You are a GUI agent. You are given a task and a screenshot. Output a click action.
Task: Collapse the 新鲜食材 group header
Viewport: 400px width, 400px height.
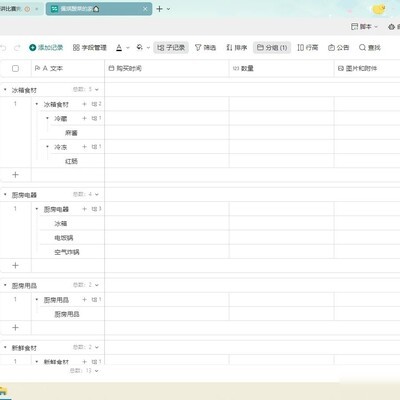[x=5, y=347]
